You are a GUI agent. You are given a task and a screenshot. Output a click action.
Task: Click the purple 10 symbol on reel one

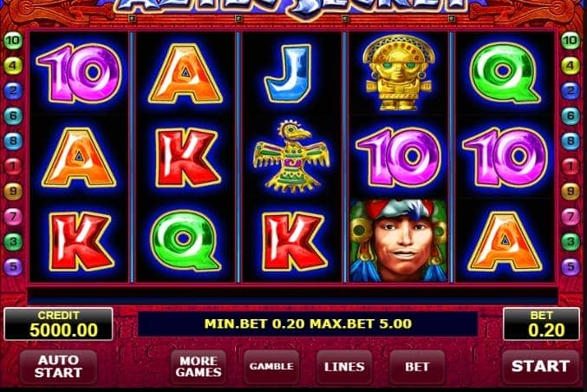click(80, 73)
